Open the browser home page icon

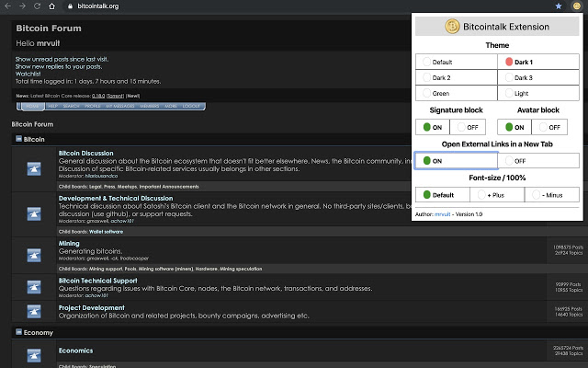click(51, 6)
